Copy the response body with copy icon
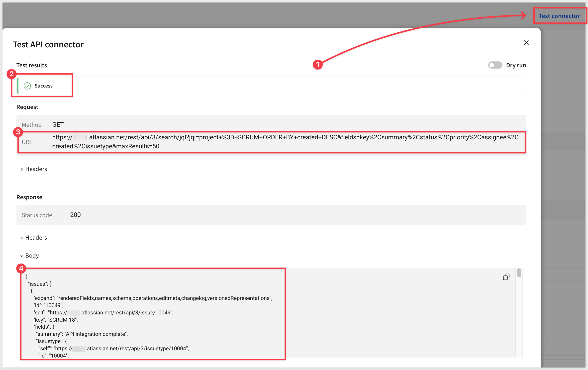This screenshot has width=588, height=370. point(506,277)
